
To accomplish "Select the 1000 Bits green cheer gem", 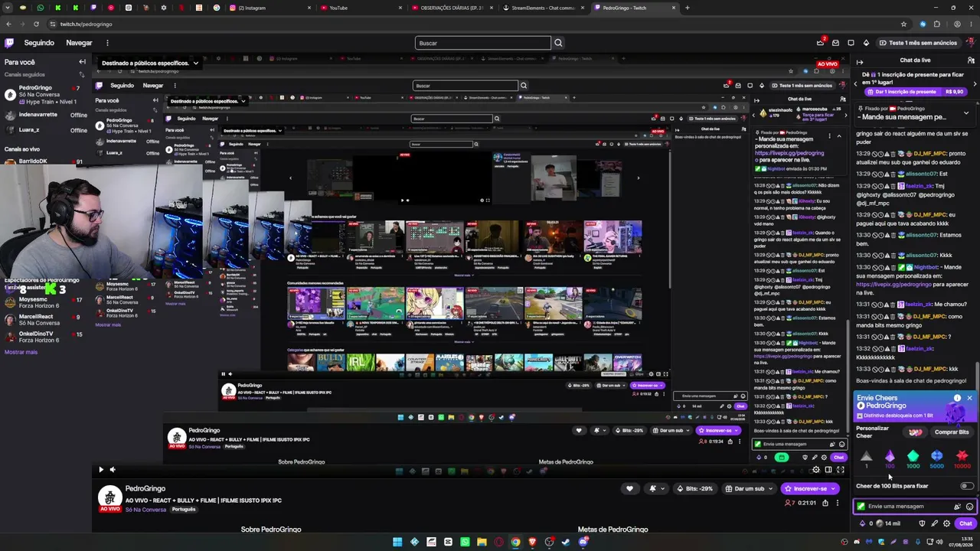I will 913,458.
